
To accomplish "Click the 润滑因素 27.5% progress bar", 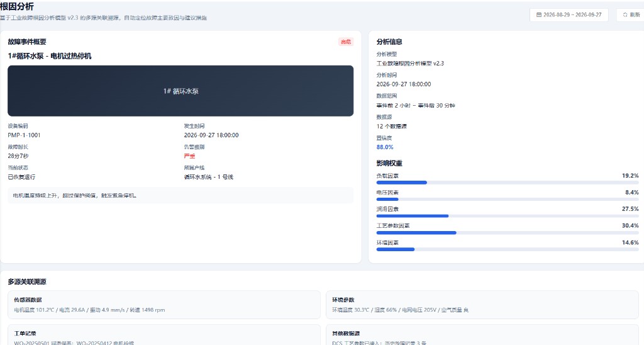I will coord(508,216).
